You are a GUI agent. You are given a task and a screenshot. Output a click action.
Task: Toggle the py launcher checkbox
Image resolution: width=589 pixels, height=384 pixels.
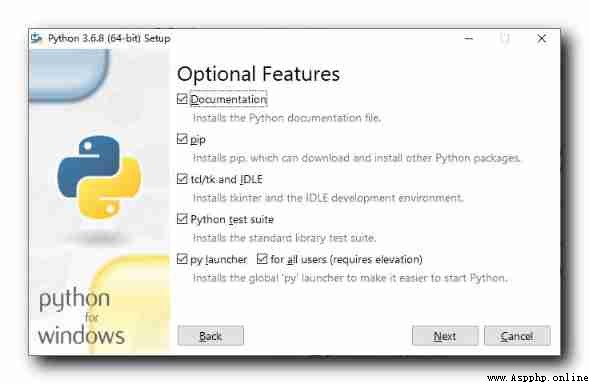[182, 259]
